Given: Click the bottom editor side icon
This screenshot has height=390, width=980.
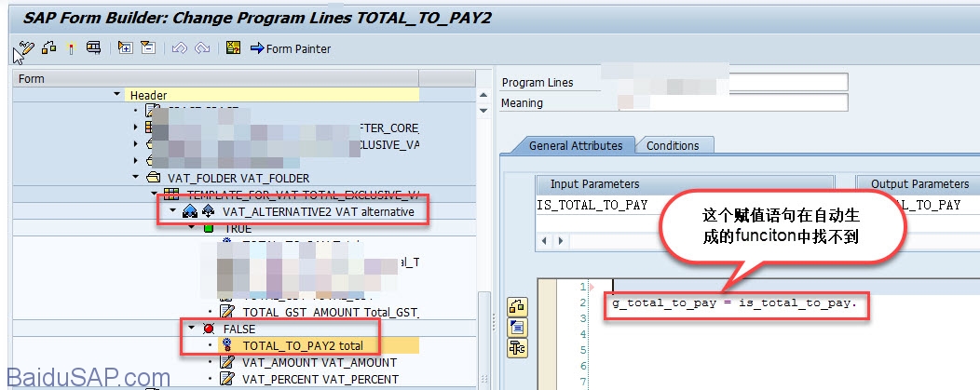Looking at the screenshot, I should (x=517, y=347).
